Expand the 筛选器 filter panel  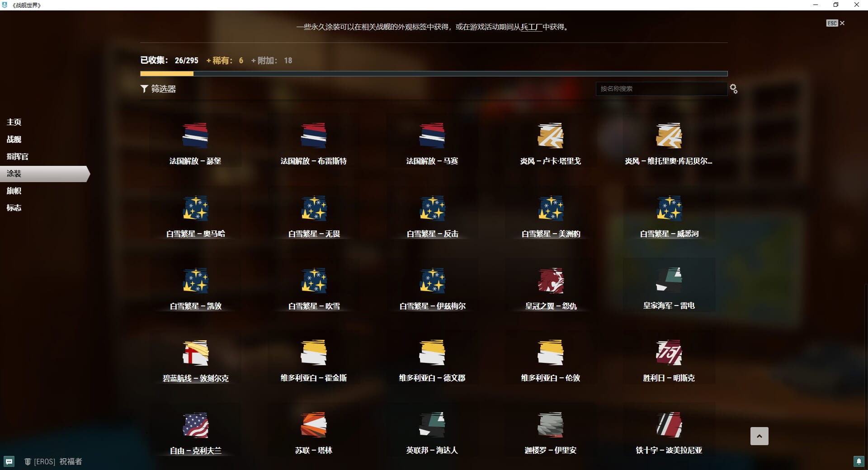pos(158,89)
